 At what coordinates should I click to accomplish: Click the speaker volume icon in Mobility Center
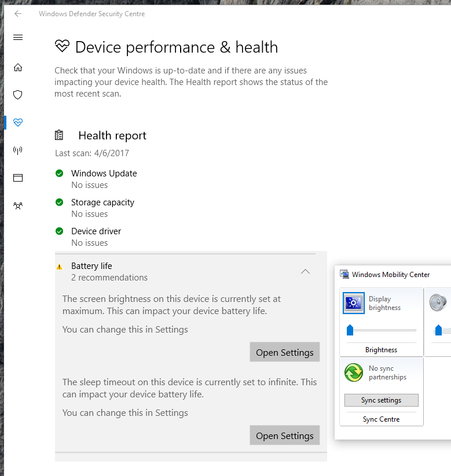pos(438,302)
